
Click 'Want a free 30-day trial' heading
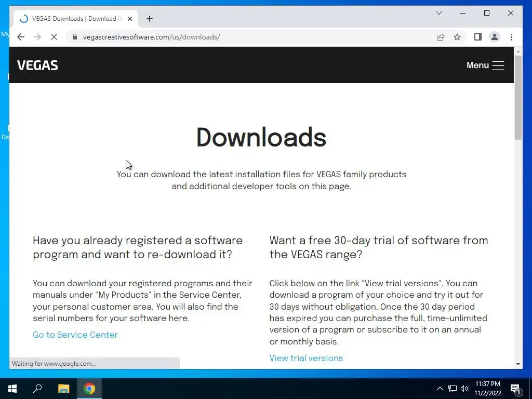(379, 247)
